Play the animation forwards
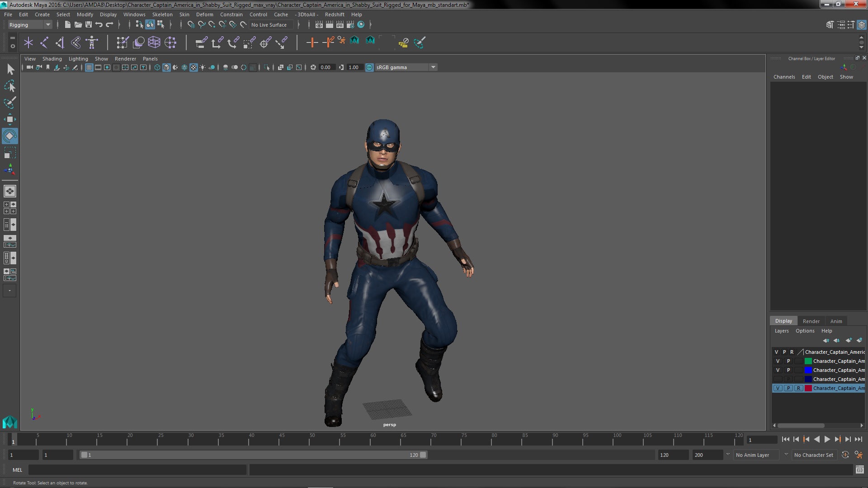The width and height of the screenshot is (868, 488). click(x=827, y=439)
